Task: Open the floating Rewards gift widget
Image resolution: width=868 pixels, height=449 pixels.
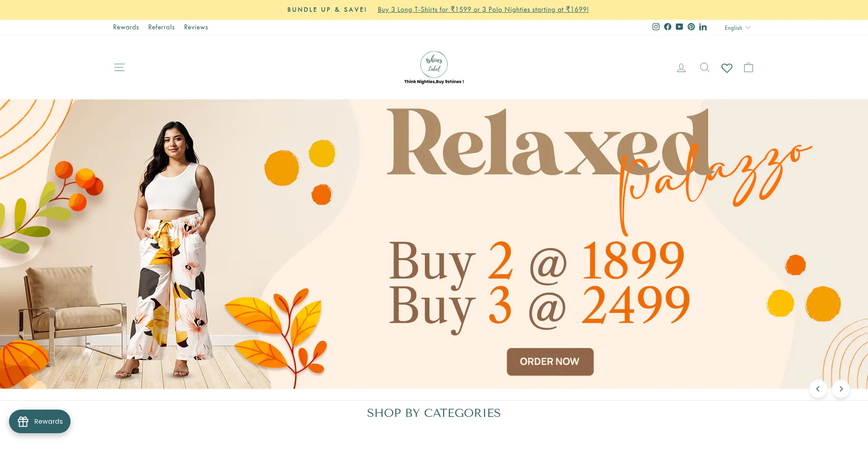Action: pos(40,421)
